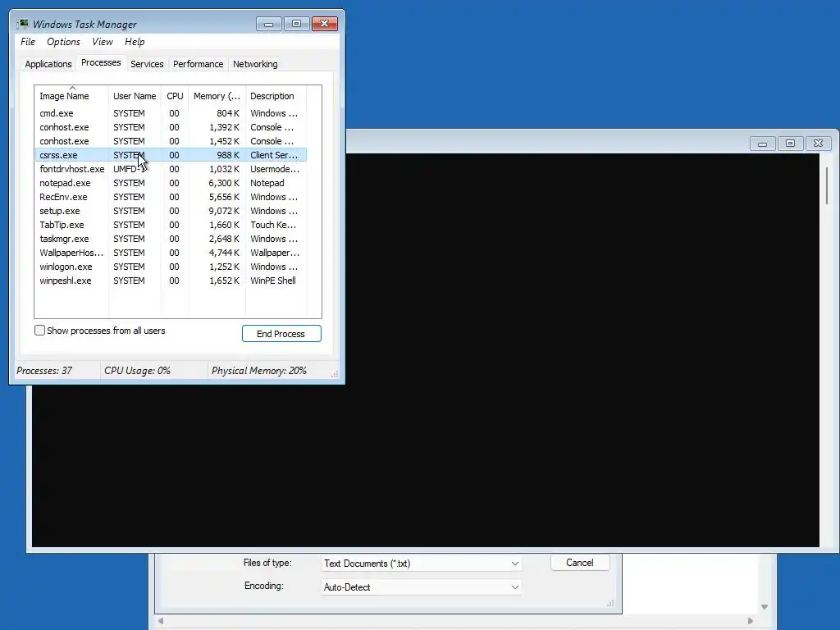The height and width of the screenshot is (630, 840).
Task: Open the Performance tab
Action: [x=199, y=64]
